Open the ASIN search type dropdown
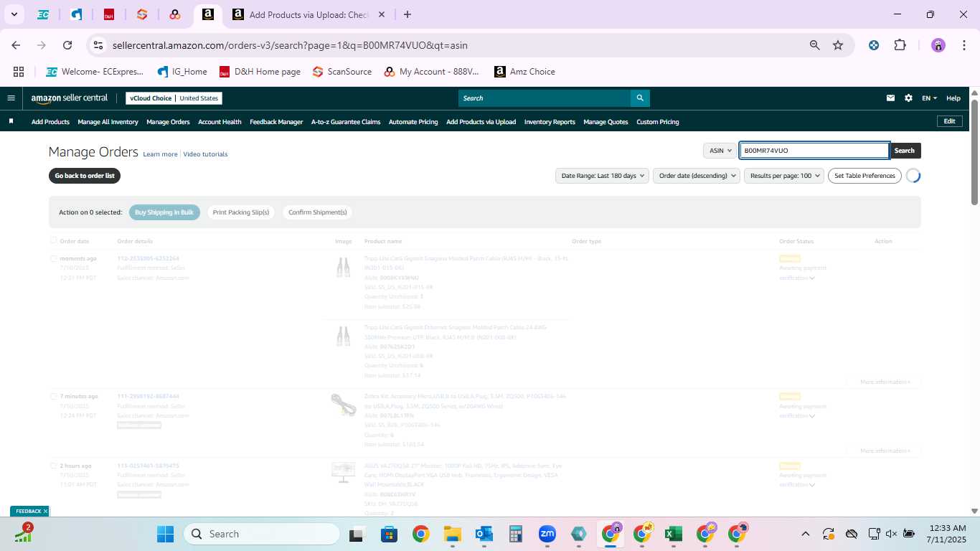This screenshot has height=551, width=980. pyautogui.click(x=720, y=151)
